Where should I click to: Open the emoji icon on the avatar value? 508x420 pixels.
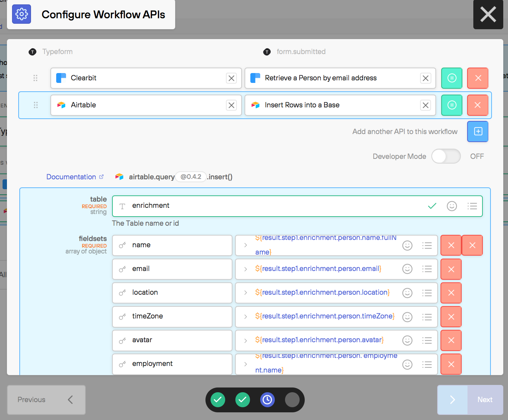coord(407,340)
